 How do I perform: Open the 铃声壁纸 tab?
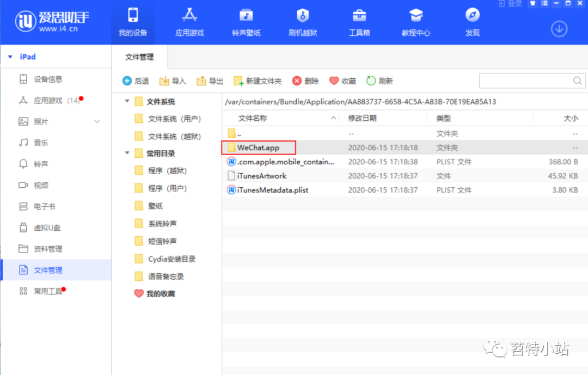(x=247, y=22)
